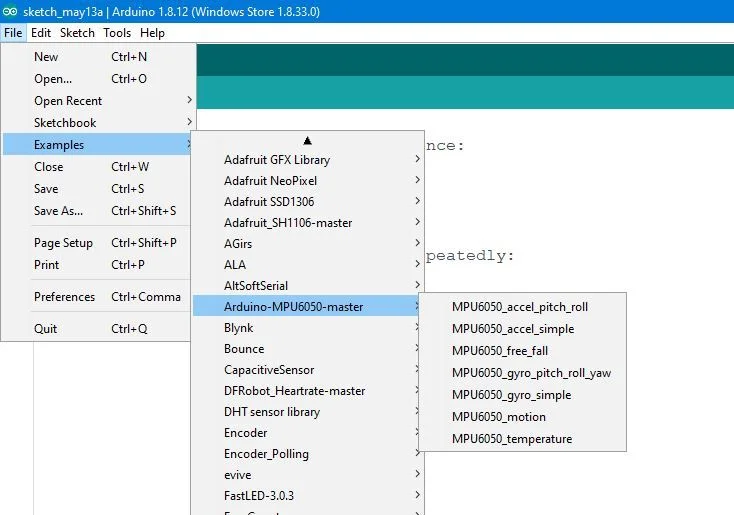Open evive examples submenu

coord(308,475)
